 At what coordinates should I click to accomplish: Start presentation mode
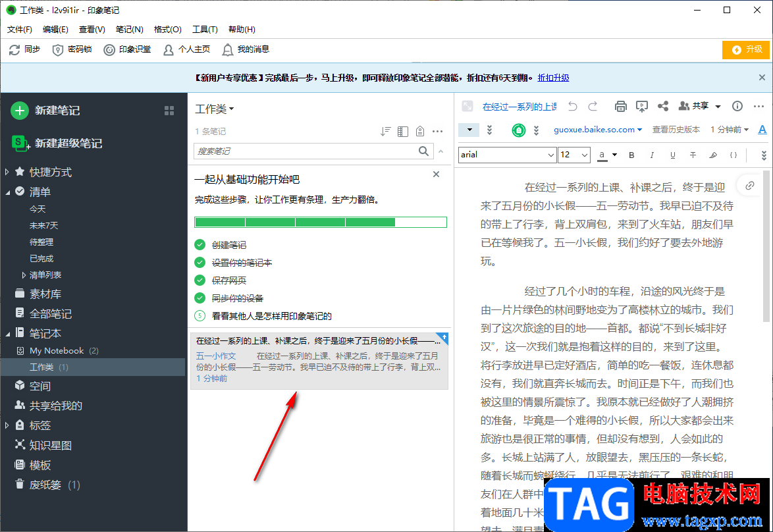[642, 106]
